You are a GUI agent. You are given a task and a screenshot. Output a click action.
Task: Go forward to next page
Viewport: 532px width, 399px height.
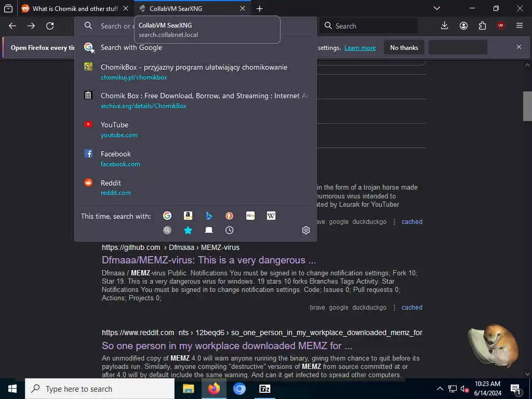coord(31,26)
